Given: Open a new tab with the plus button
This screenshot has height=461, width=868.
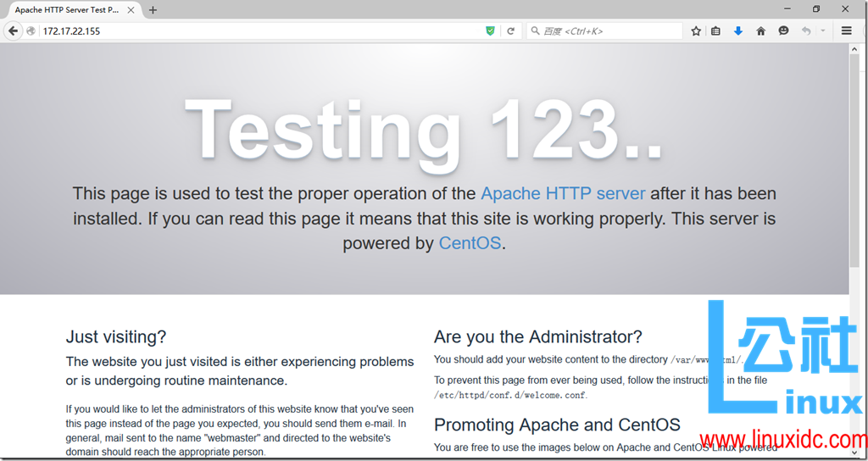Looking at the screenshot, I should point(153,10).
